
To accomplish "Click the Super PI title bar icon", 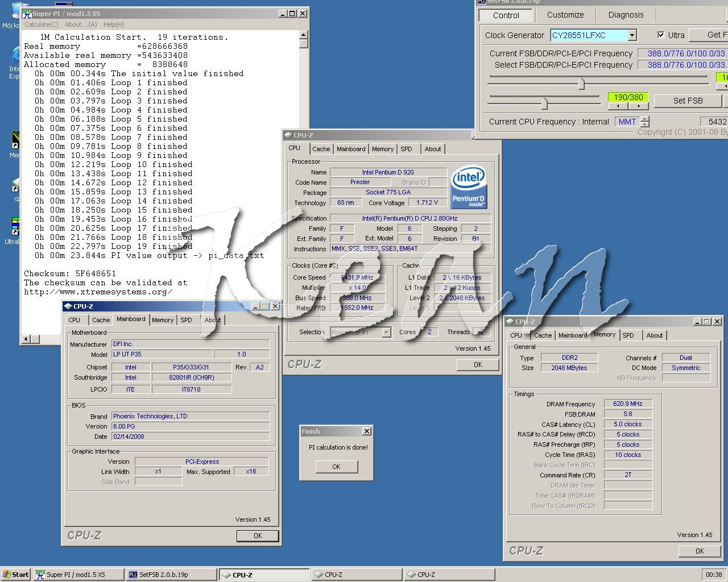I will (27, 13).
